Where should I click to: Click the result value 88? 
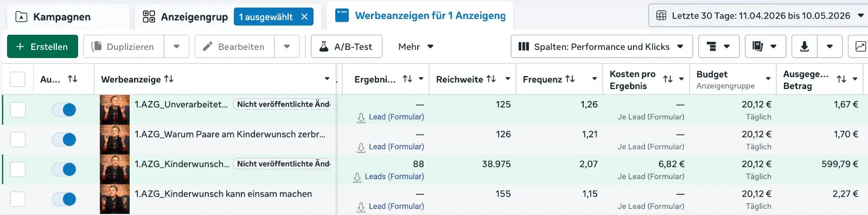pyautogui.click(x=418, y=164)
